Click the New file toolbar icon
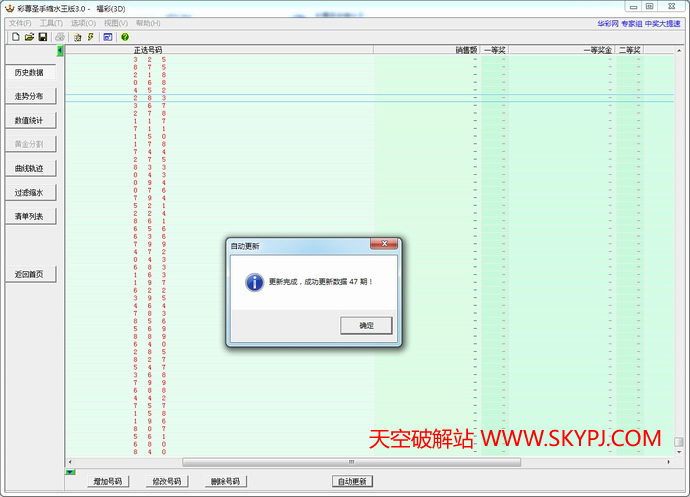Viewport: 690px width, 497px height. tap(16, 37)
